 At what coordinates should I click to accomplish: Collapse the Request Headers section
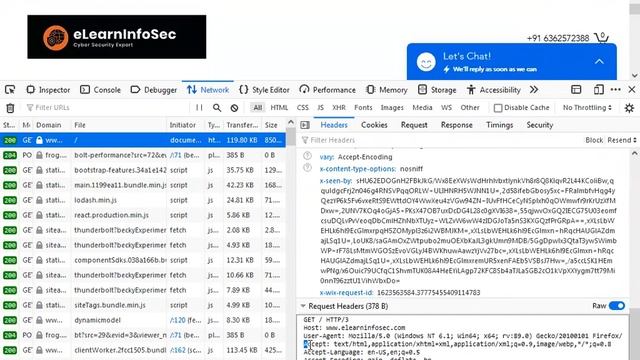[x=303, y=306]
